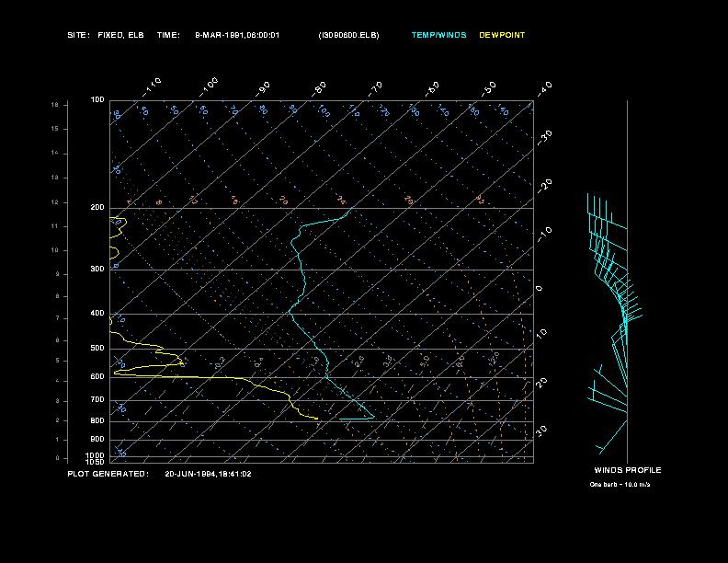
Task: Click the -20 temperature label on right edge
Action: (544, 186)
